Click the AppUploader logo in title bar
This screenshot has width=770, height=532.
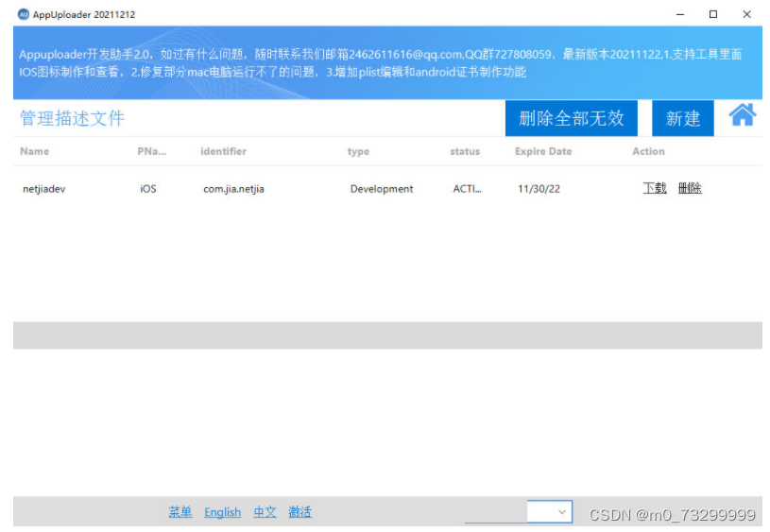(x=23, y=14)
